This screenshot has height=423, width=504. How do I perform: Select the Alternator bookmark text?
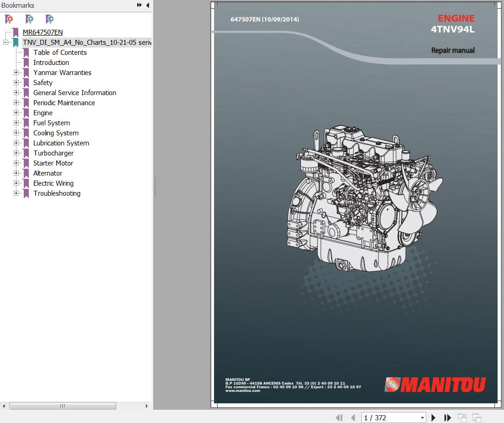click(48, 173)
